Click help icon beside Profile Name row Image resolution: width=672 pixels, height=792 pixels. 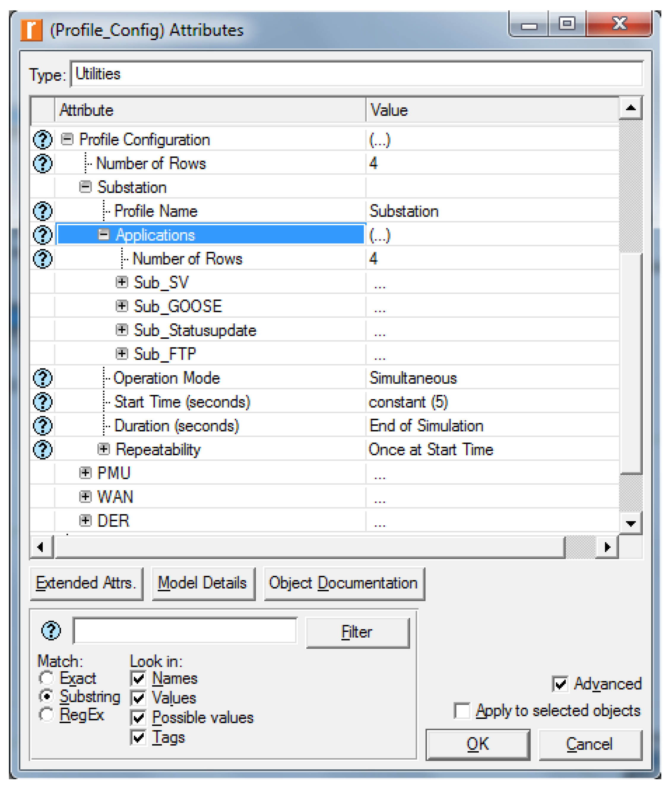(x=43, y=211)
